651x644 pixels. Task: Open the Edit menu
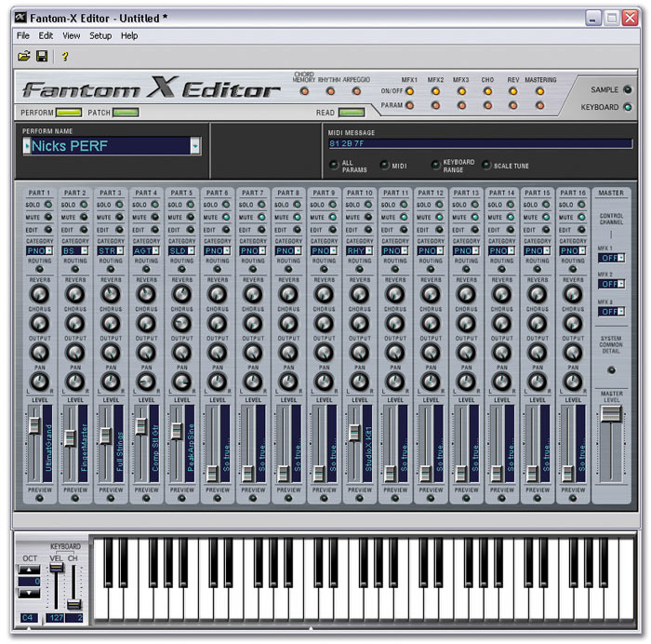point(46,35)
